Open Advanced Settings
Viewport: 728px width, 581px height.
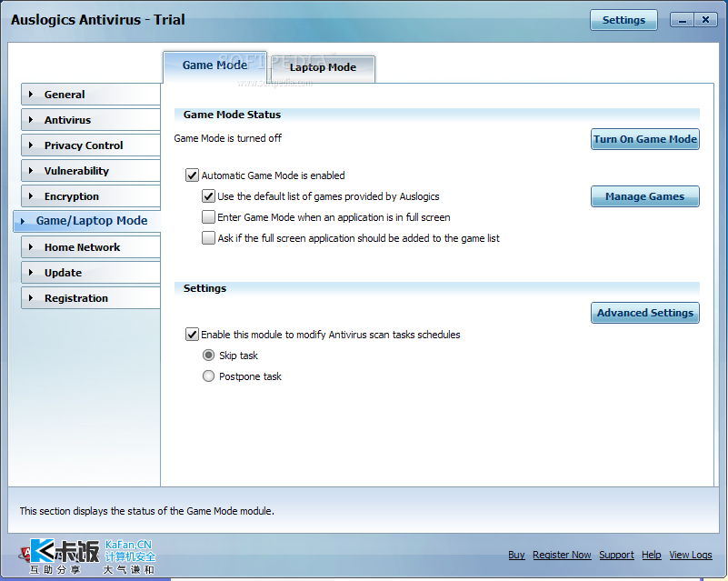[645, 313]
